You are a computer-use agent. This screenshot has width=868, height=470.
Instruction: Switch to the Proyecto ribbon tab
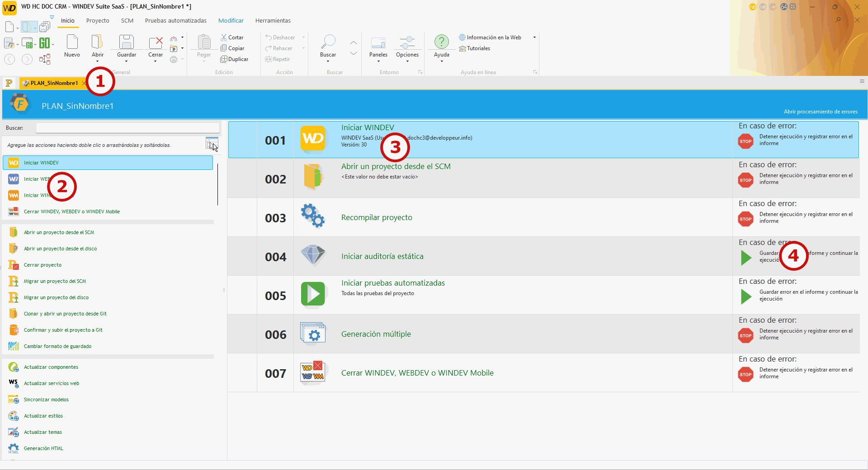[x=98, y=21]
